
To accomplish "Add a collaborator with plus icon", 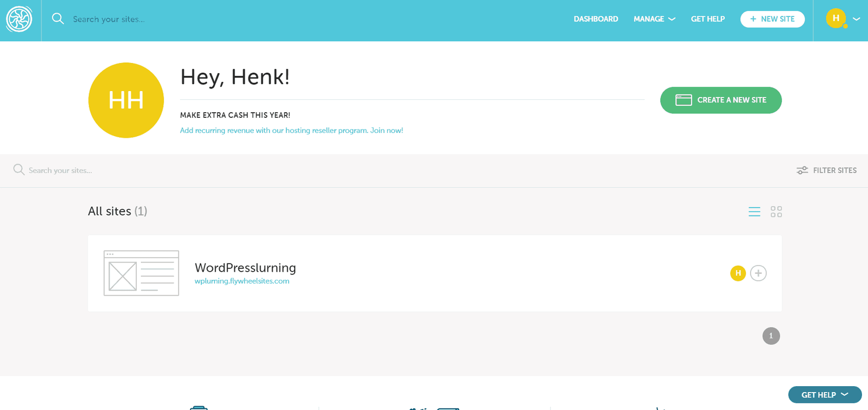I will coord(758,273).
